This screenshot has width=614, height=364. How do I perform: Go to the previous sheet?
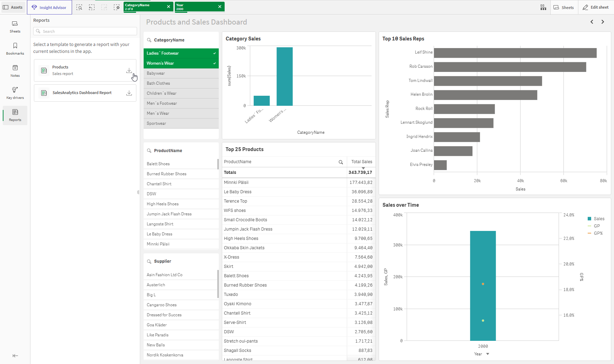tap(592, 22)
